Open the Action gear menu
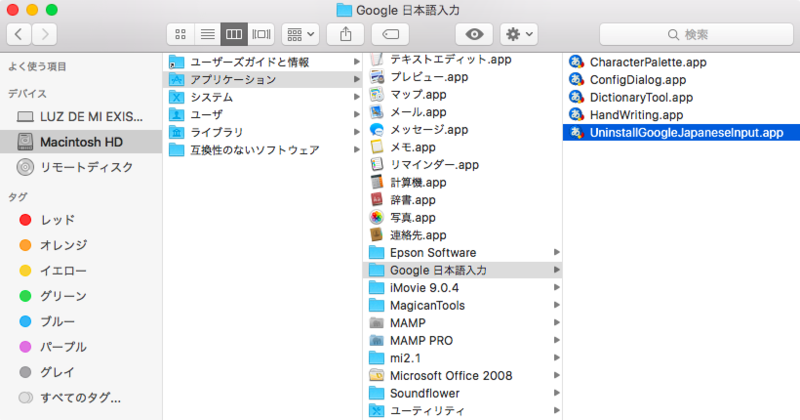 [x=519, y=34]
